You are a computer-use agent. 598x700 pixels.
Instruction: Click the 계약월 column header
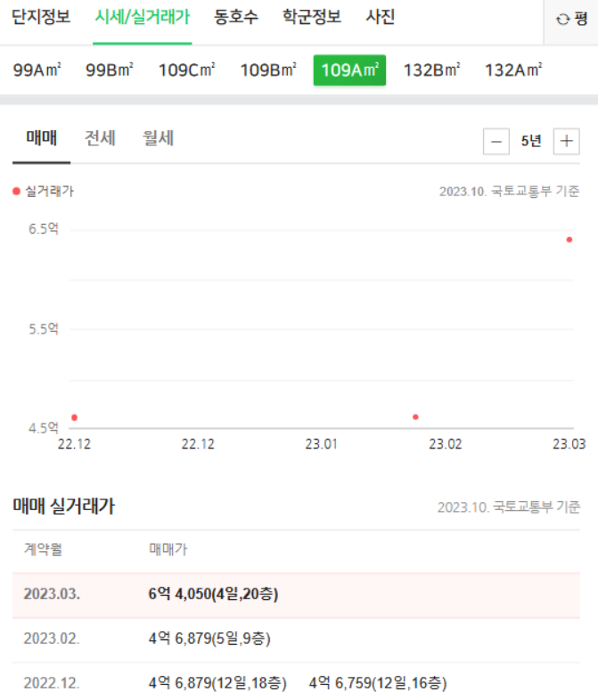(44, 549)
